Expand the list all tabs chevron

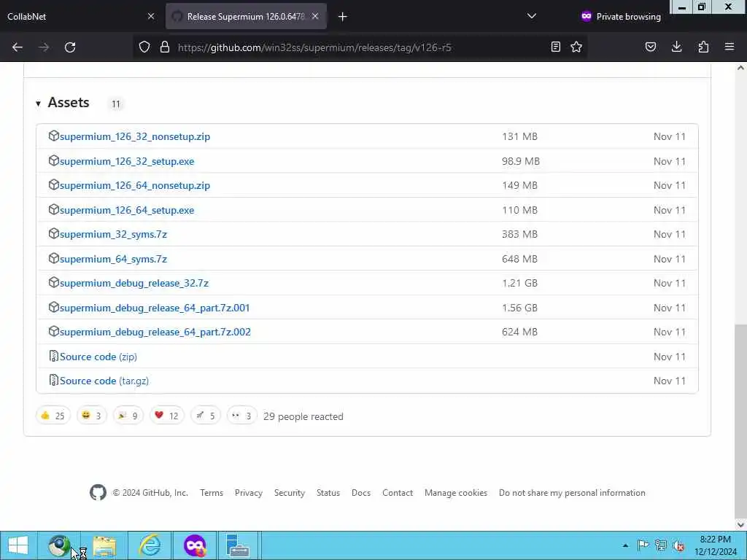[532, 16]
